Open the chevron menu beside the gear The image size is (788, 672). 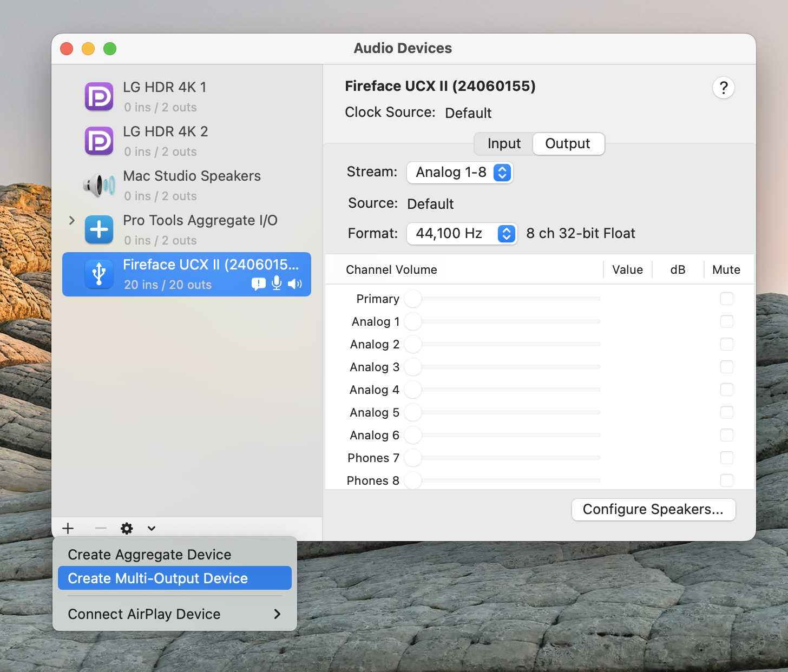[x=152, y=529]
